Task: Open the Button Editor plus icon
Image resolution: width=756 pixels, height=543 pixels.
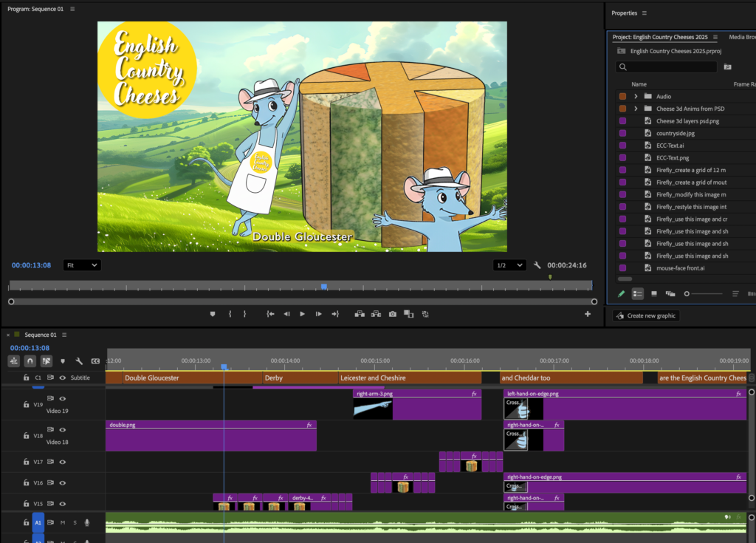Action: (x=588, y=314)
